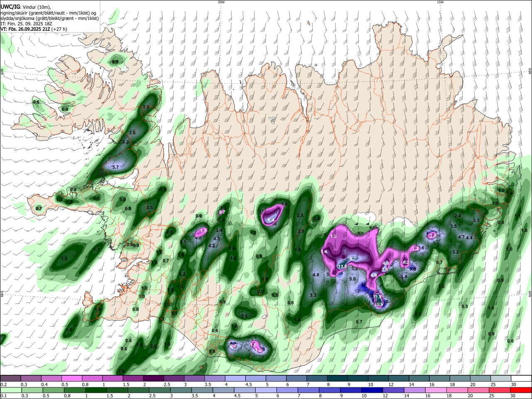Click the 15W longitude label

coord(440,2)
